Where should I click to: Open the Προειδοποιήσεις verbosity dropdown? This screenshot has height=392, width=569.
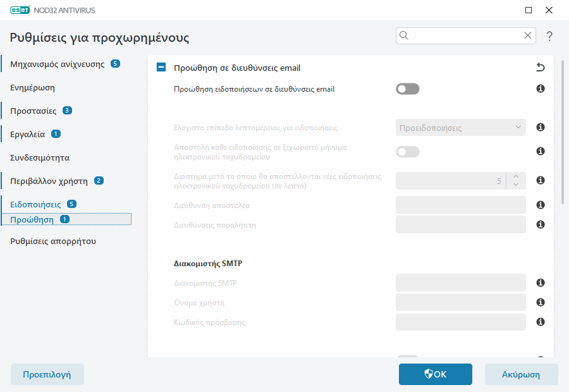coord(461,128)
